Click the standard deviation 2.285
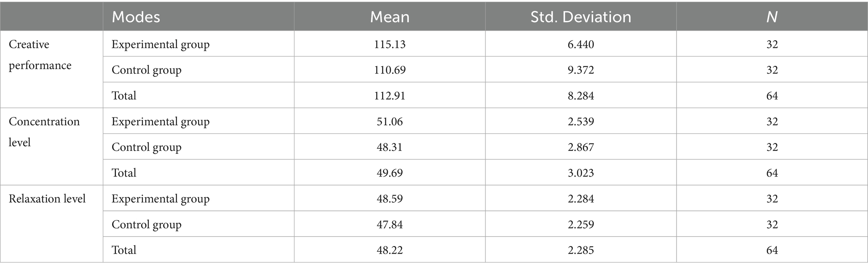The image size is (868, 270). tap(581, 250)
